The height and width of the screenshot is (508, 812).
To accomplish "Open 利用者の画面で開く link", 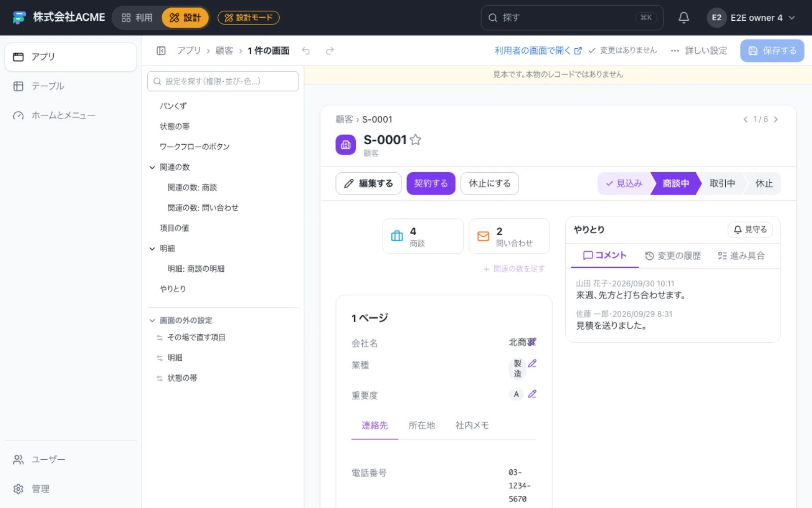I will [538, 51].
